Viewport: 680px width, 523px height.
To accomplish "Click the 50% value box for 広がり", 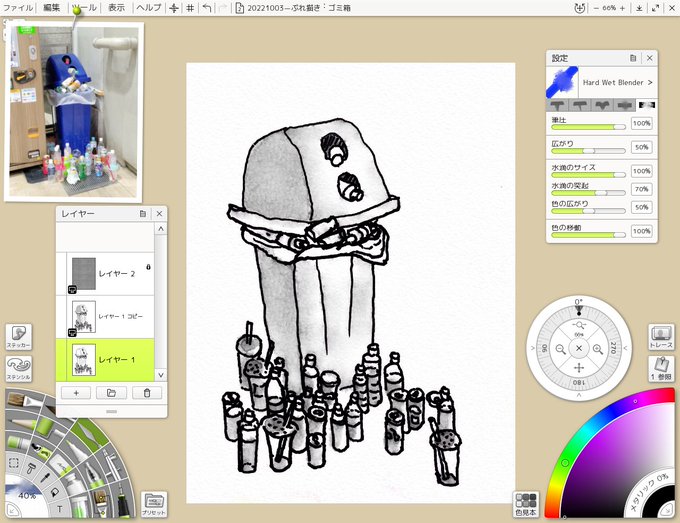I will click(x=641, y=147).
